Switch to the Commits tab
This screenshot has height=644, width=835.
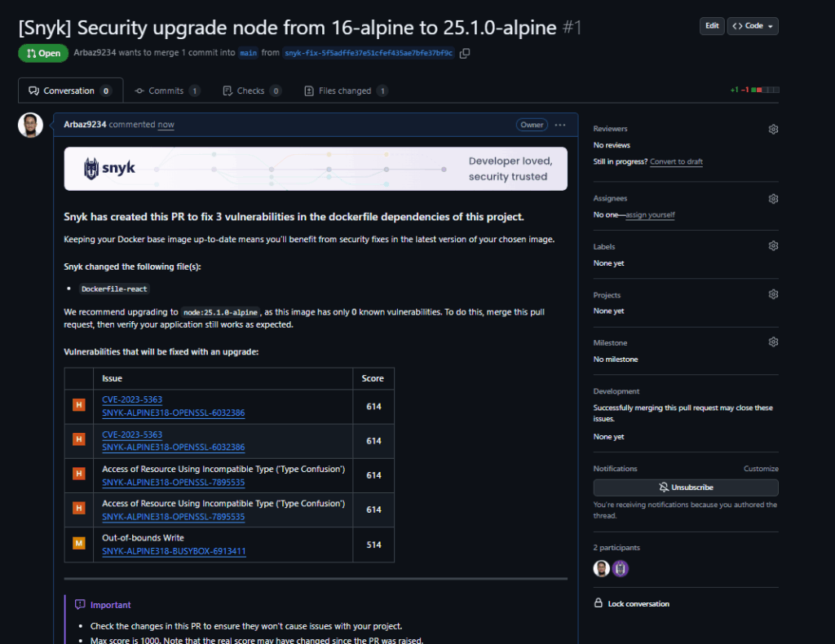pos(167,90)
